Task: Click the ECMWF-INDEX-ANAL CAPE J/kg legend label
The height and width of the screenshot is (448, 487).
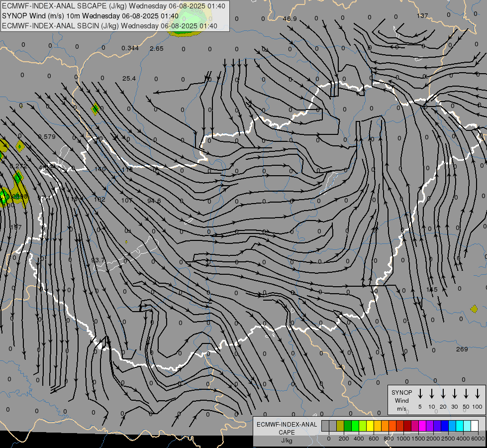Action: [x=287, y=432]
